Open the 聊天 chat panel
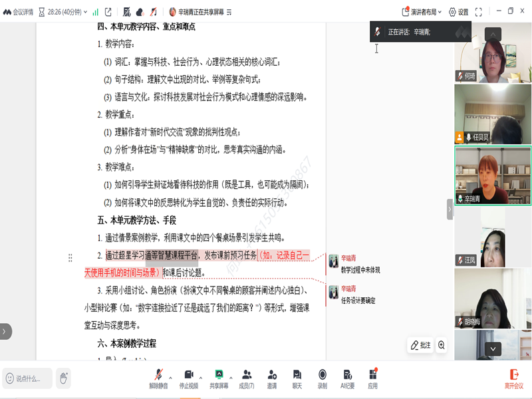The height and width of the screenshot is (399, 532). tap(297, 378)
